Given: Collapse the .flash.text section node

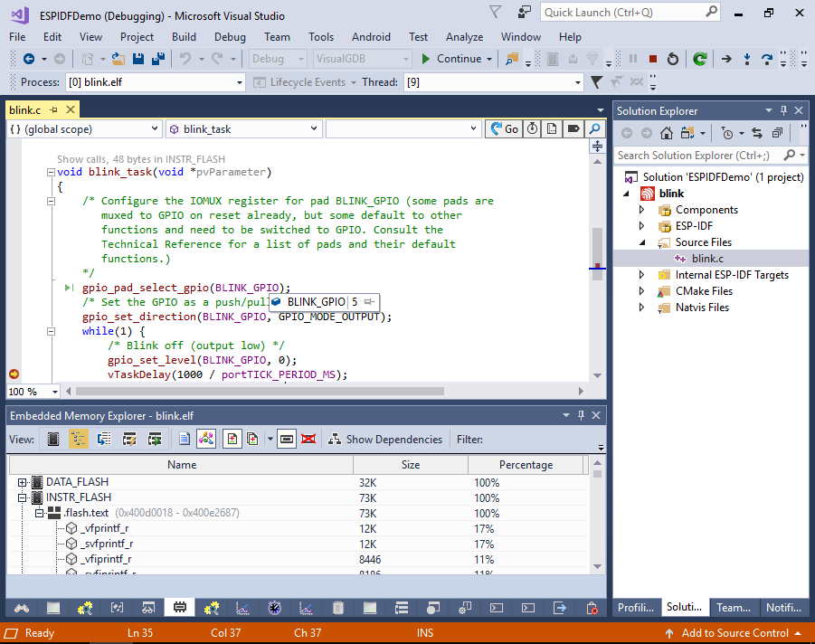Looking at the screenshot, I should (39, 514).
